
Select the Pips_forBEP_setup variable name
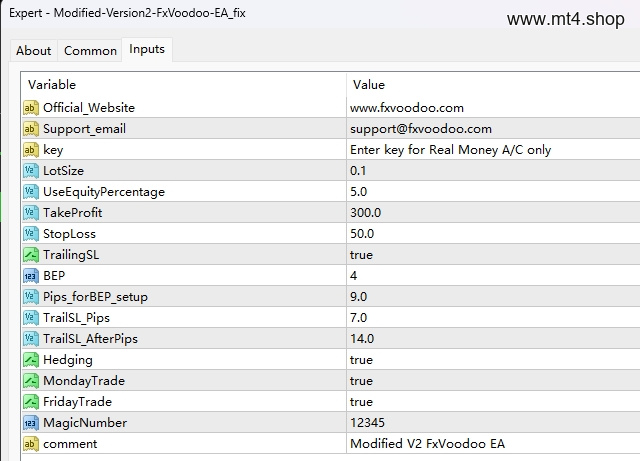(96, 297)
